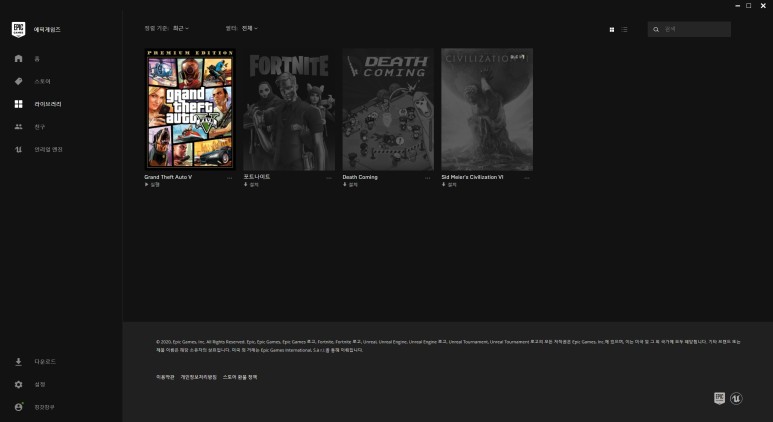Expand the sort-by (정렬 기준) 최근 dropdown
This screenshot has height=422, width=773.
pyautogui.click(x=180, y=29)
